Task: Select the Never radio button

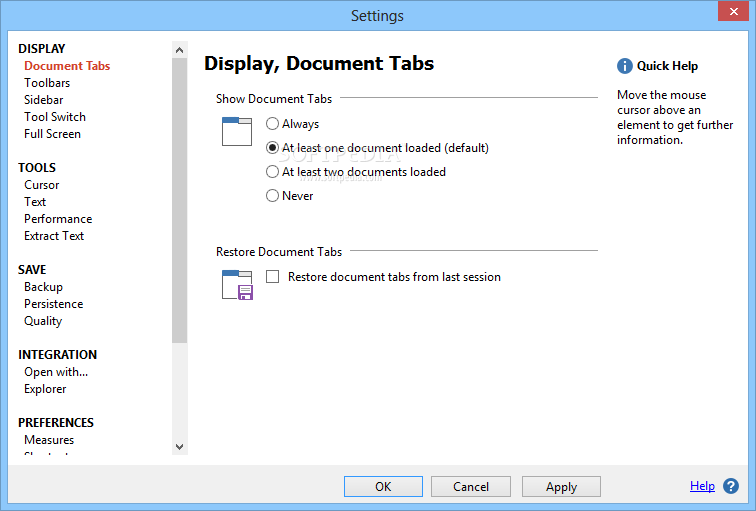Action: click(272, 196)
